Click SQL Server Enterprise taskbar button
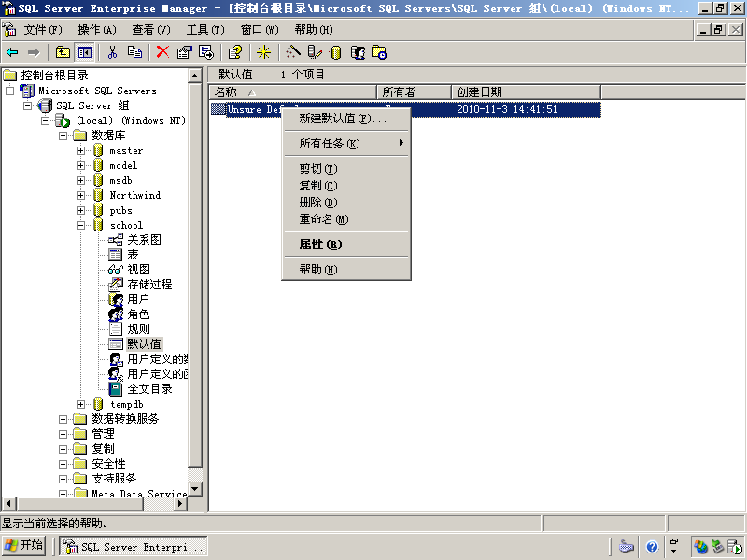The height and width of the screenshot is (560, 747). 134,547
